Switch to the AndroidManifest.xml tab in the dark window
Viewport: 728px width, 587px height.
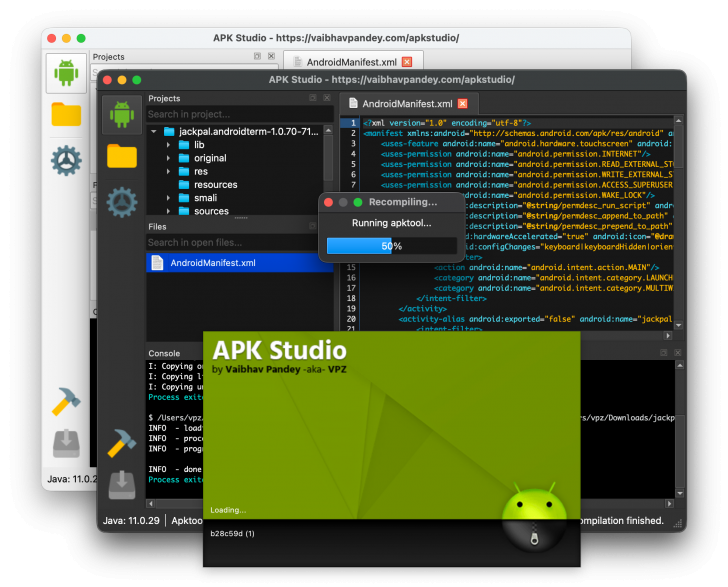coord(407,104)
